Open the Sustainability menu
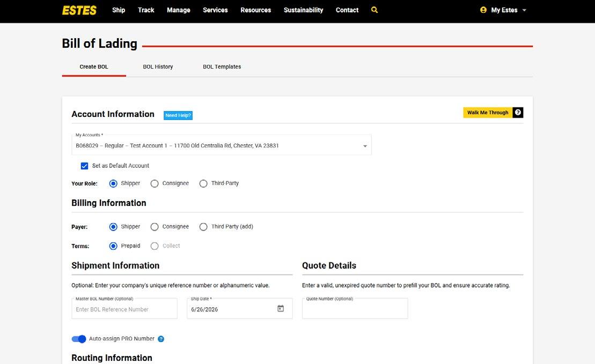 coord(303,10)
